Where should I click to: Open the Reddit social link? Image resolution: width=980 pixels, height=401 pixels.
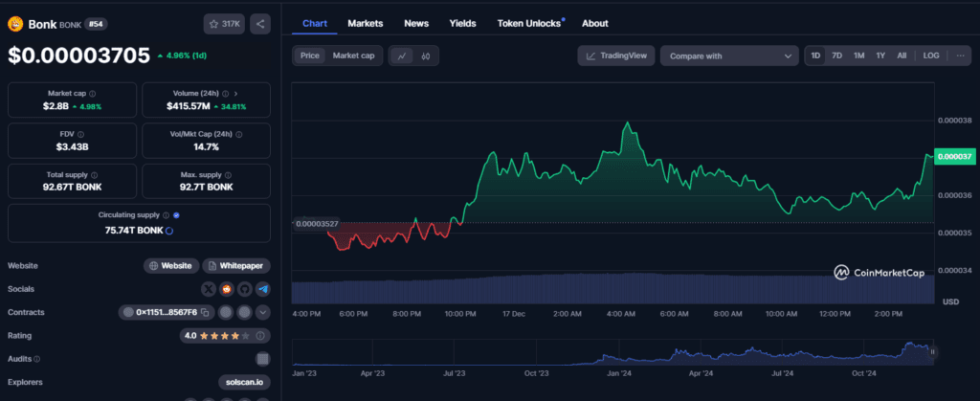pos(226,289)
